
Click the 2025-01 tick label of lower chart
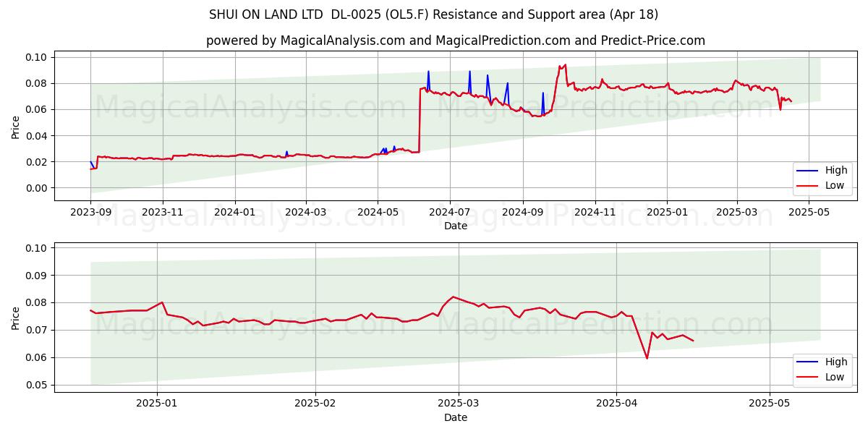[x=158, y=404]
